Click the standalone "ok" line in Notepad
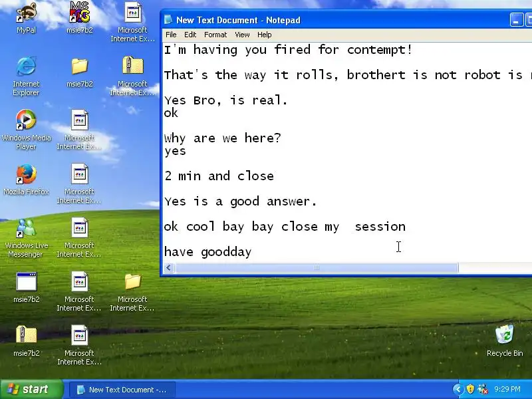 171,113
